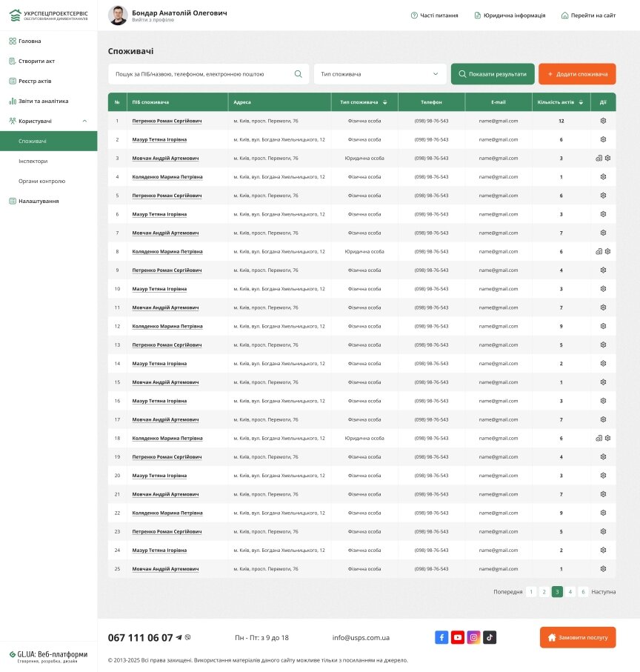Viewport: 640px width, 672px height.
Task: Go to page 2 in pagination
Action: pyautogui.click(x=544, y=592)
